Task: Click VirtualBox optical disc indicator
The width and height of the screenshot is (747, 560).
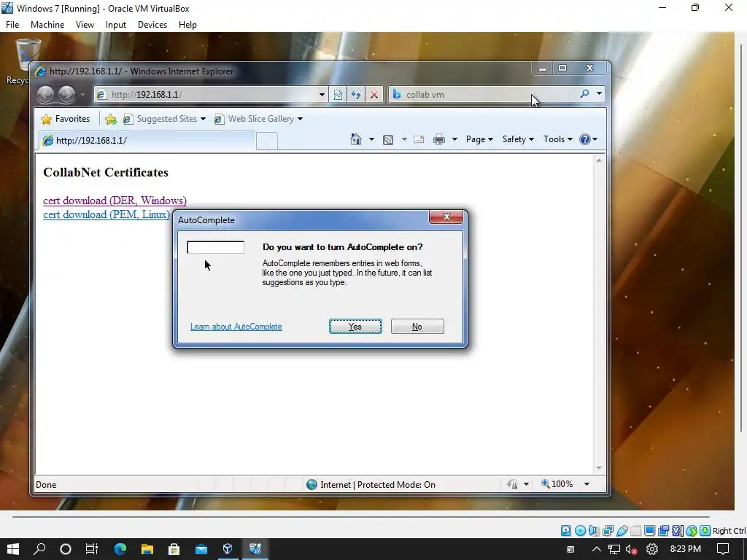Action: click(580, 531)
